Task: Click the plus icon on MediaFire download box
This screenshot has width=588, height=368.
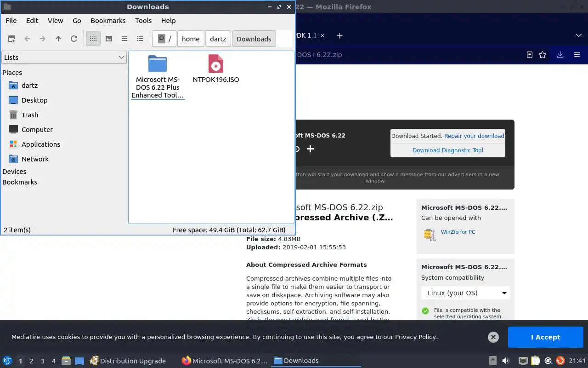Action: coord(311,149)
